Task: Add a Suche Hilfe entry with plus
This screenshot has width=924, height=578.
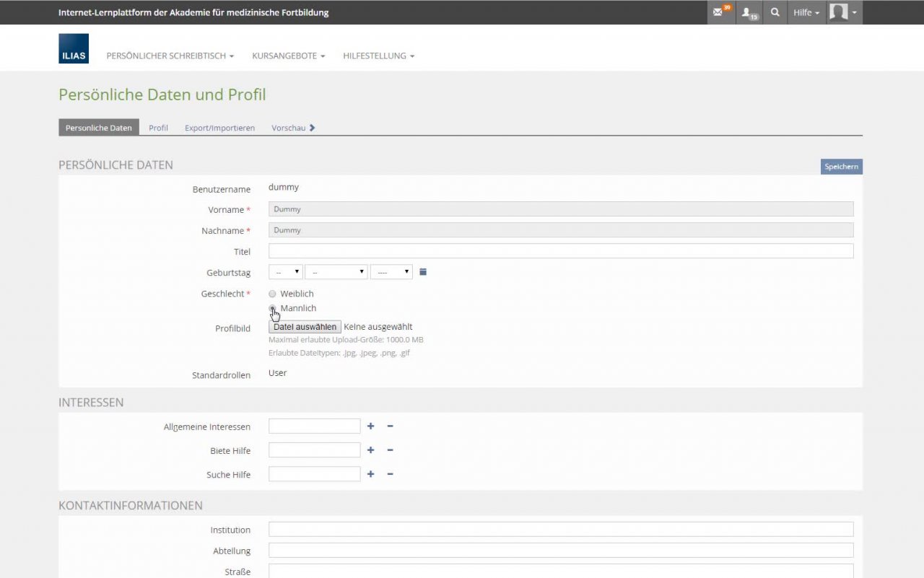Action: point(370,474)
